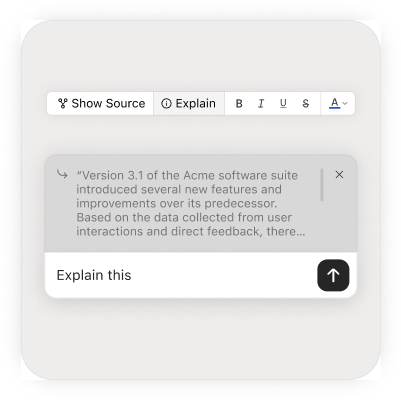Expand the text color chevron dropdown
Image resolution: width=401 pixels, height=400 pixels.
(x=345, y=104)
